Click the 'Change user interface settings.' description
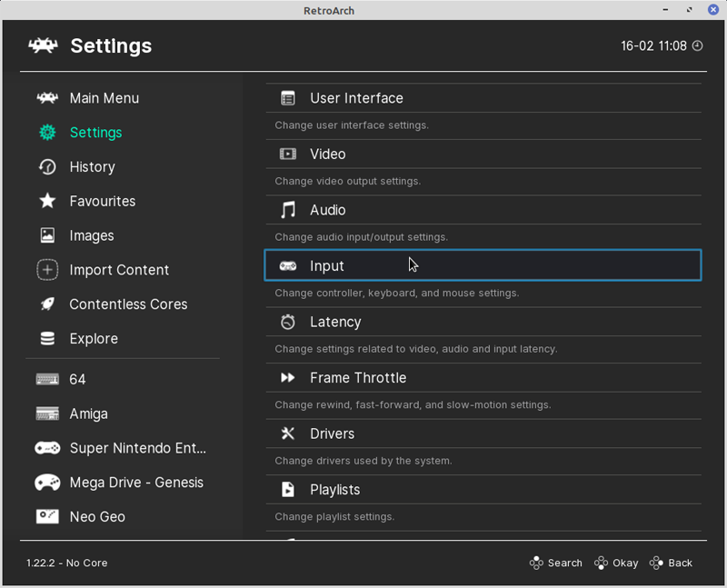Screen dimensions: 727x588 click(352, 125)
